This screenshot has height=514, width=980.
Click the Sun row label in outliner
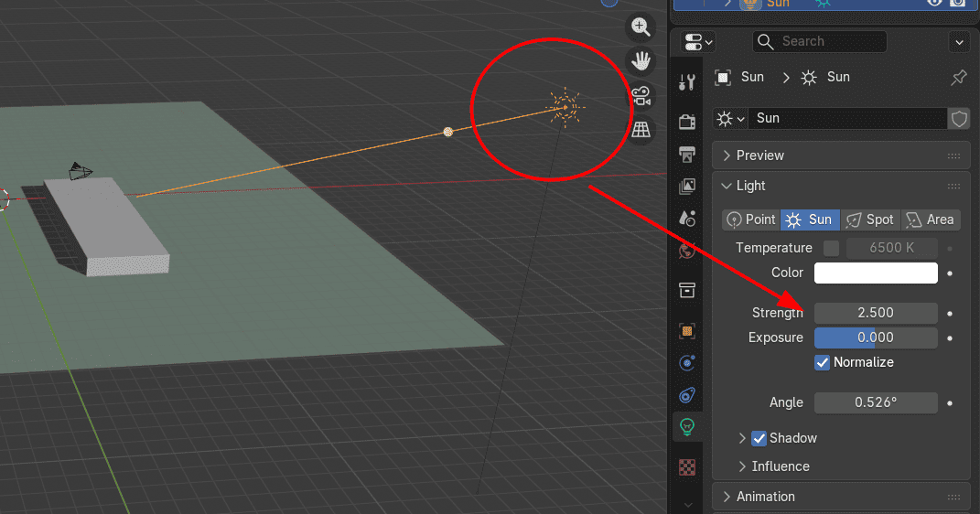click(x=778, y=3)
